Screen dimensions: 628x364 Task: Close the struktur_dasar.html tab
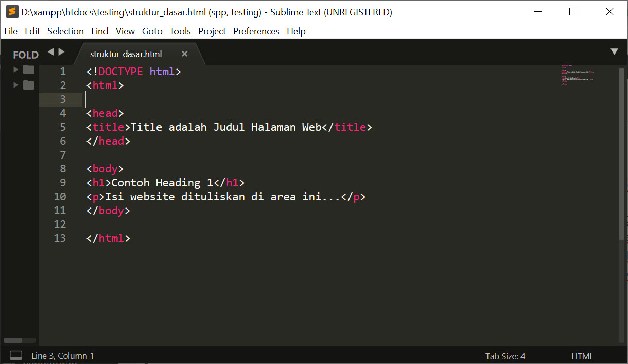(x=185, y=54)
